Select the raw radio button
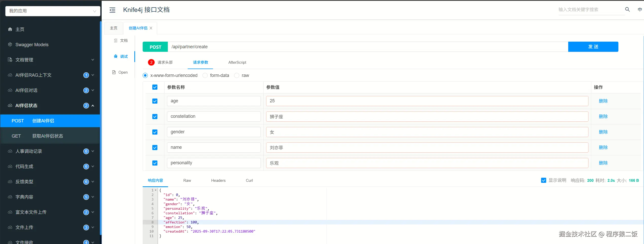The height and width of the screenshot is (244, 644). [237, 75]
